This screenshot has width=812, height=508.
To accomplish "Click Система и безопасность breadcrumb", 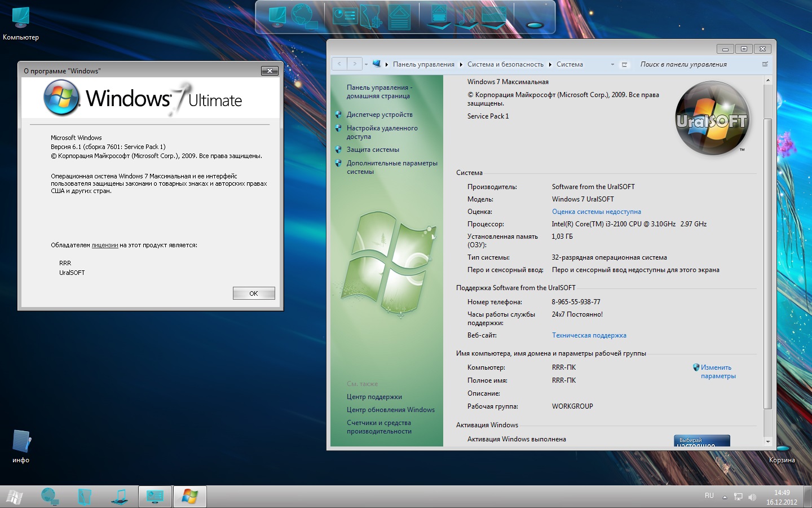I will [505, 64].
